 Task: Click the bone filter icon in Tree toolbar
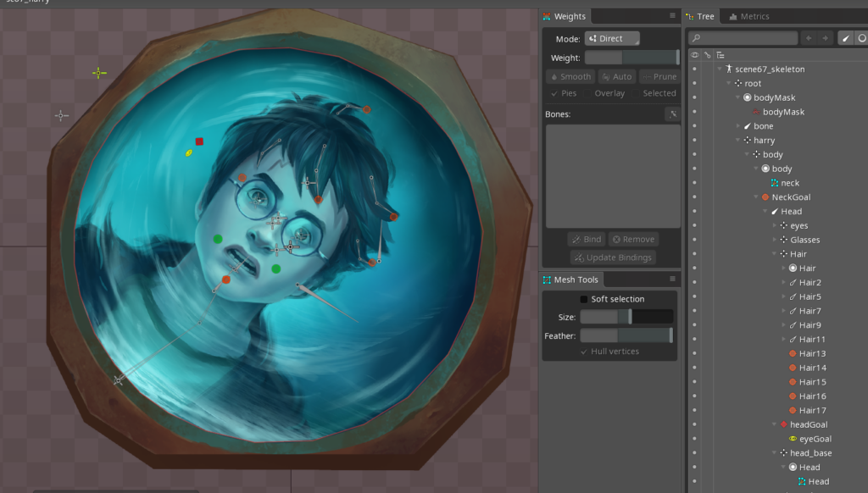tap(846, 38)
